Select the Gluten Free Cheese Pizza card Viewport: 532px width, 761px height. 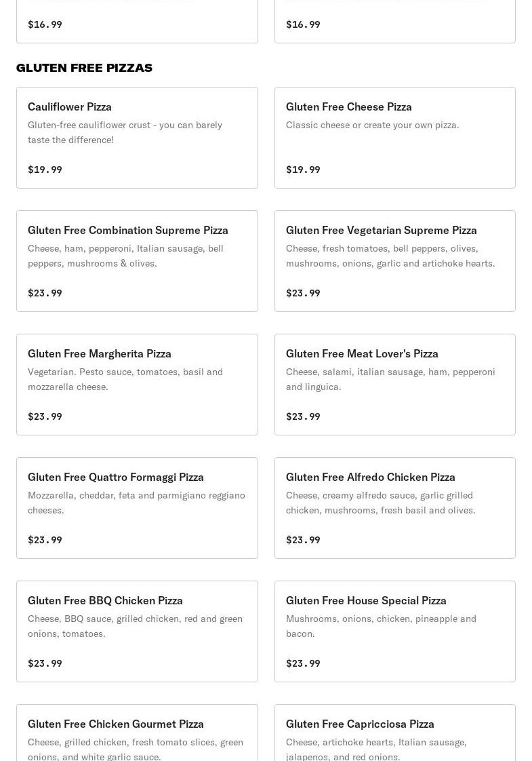click(394, 138)
